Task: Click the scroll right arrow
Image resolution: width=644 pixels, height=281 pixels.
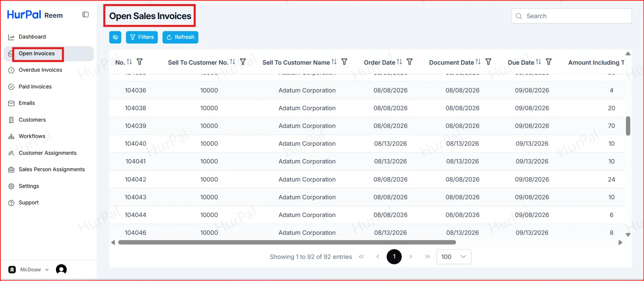Action: pos(620,242)
